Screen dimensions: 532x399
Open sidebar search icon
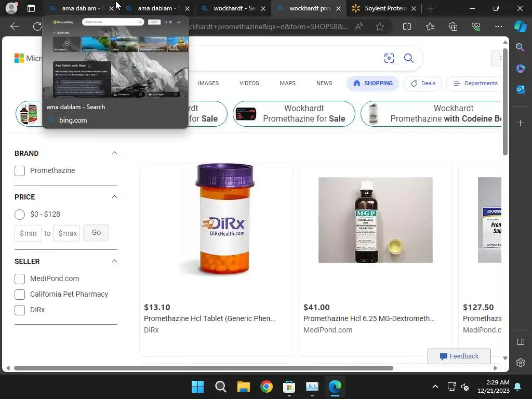click(520, 47)
